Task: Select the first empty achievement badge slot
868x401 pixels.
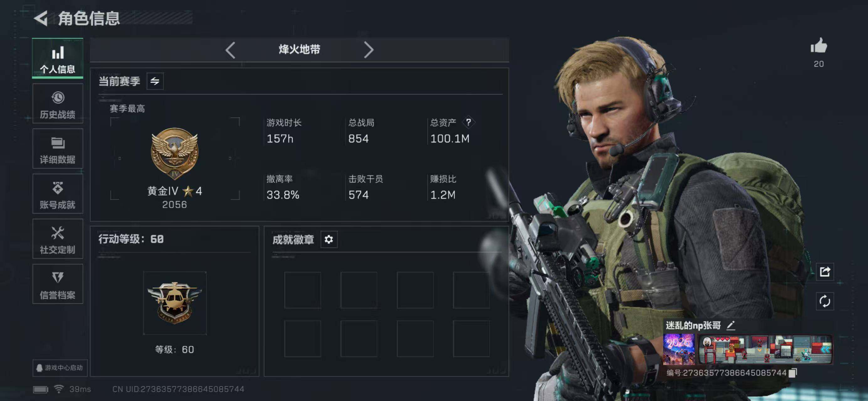Action: coord(302,290)
